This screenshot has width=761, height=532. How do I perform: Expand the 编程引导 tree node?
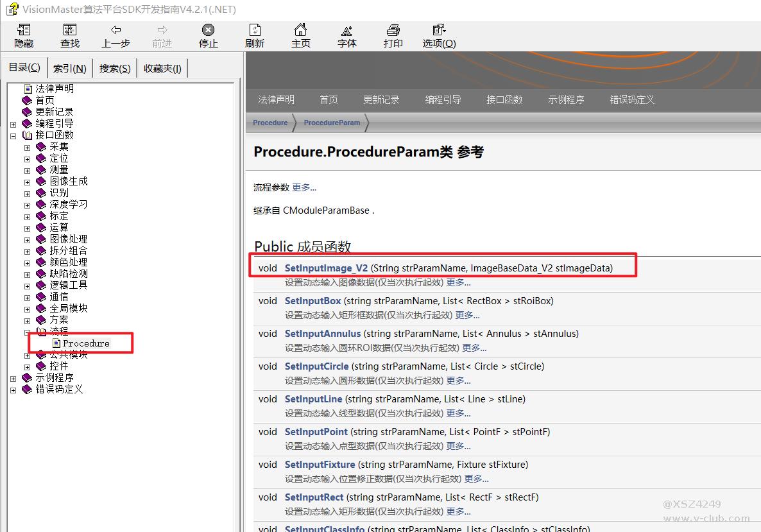(x=13, y=124)
